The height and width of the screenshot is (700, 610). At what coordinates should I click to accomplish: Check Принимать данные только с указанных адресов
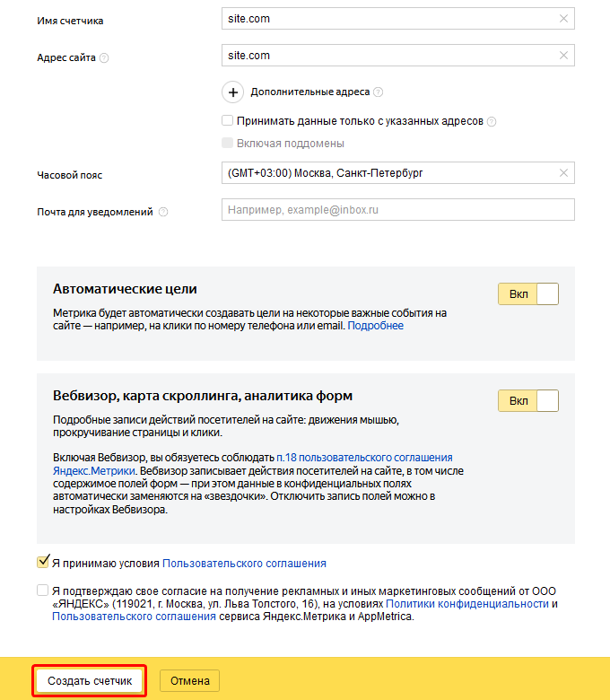coord(228,120)
